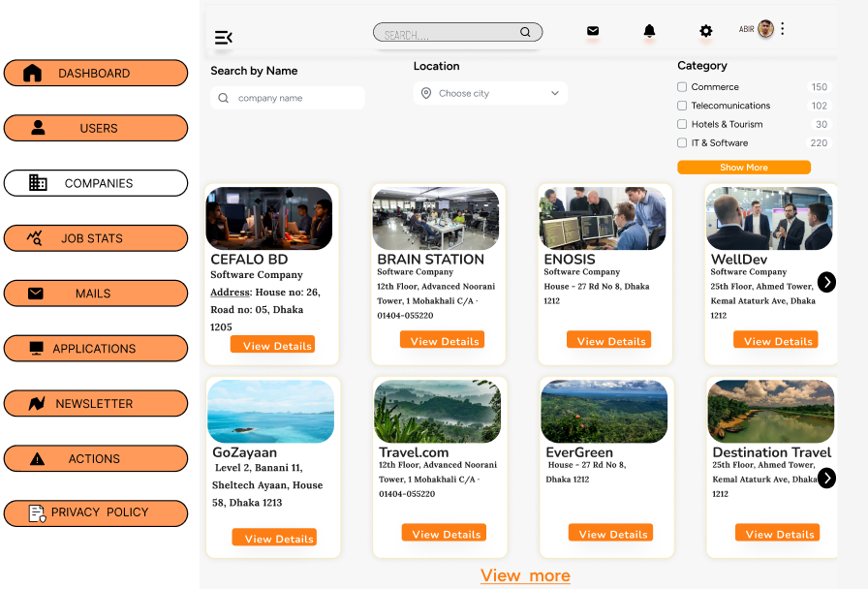
Task: Click the home icon on Dashboard button
Action: [x=33, y=73]
